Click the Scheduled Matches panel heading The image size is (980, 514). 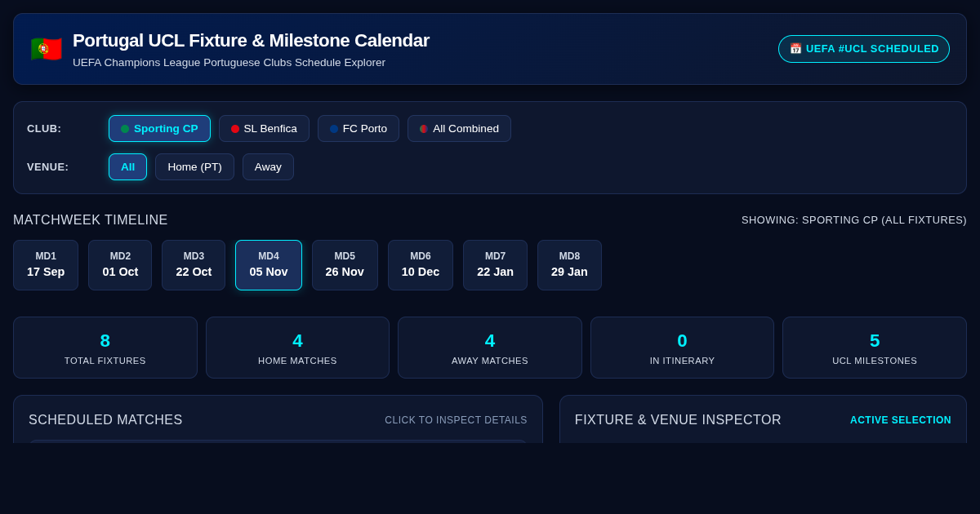tap(105, 420)
